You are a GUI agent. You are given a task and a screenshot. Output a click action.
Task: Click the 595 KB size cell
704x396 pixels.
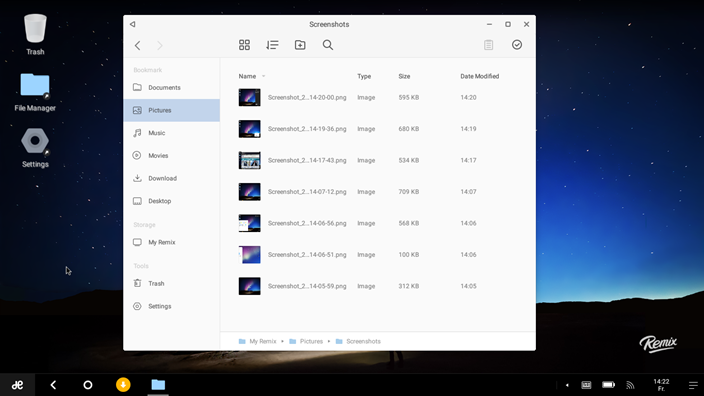coord(409,97)
